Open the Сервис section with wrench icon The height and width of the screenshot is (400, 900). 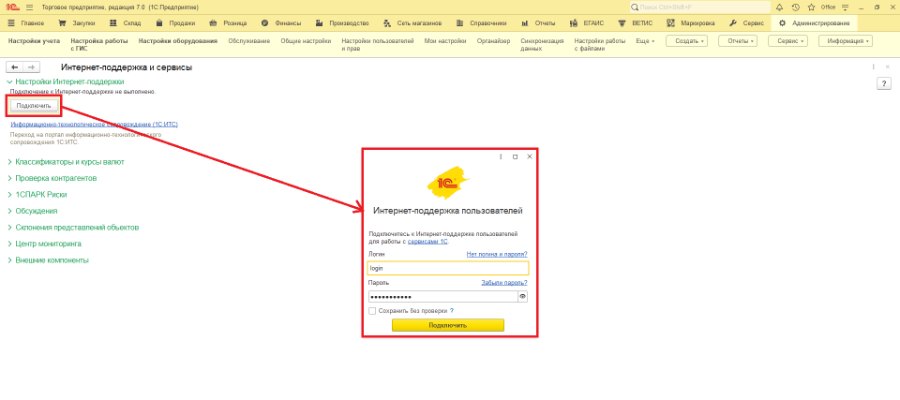point(746,24)
